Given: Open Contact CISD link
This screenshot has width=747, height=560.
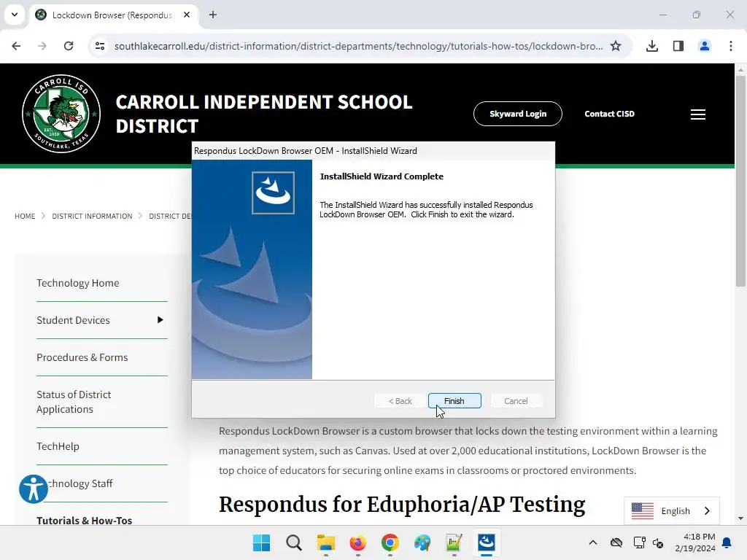Looking at the screenshot, I should pyautogui.click(x=609, y=114).
